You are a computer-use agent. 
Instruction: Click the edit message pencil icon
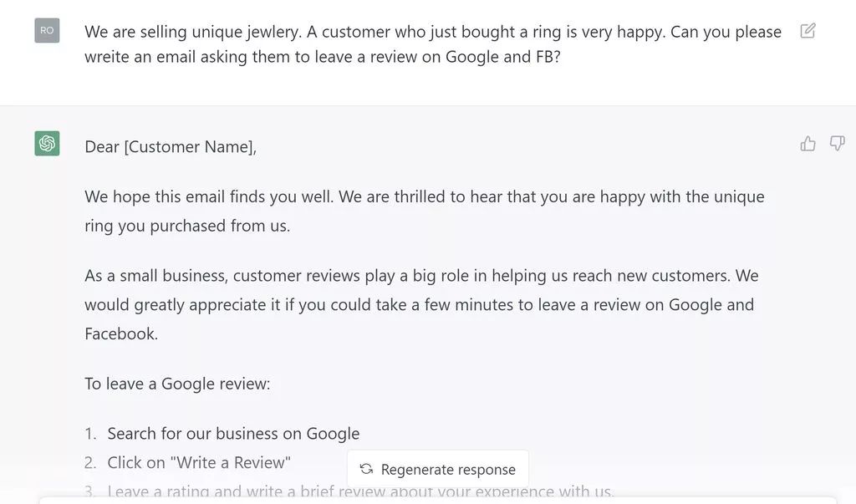[x=808, y=31]
